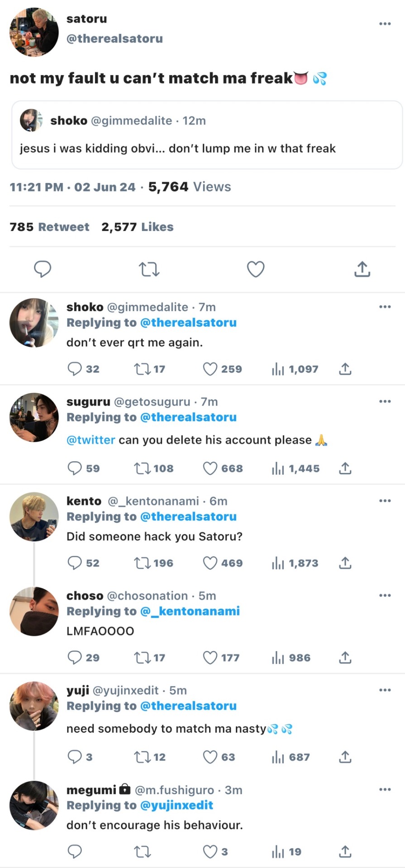Open shoko's quoted tweet card
Screen dimensions: 405x868
207,135
